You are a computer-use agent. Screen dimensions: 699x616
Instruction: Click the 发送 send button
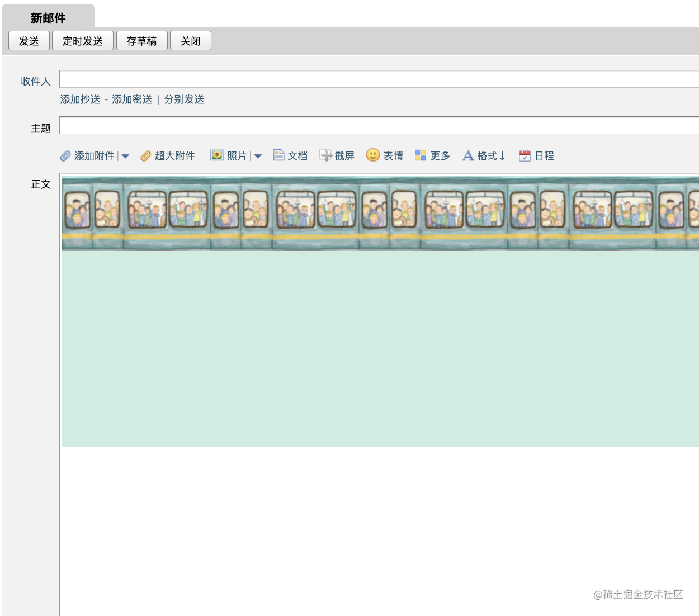pos(29,41)
